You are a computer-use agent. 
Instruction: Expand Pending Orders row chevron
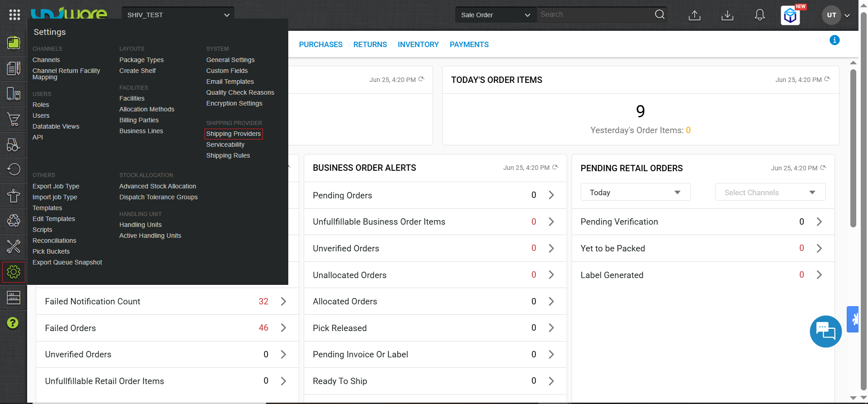pyautogui.click(x=551, y=195)
